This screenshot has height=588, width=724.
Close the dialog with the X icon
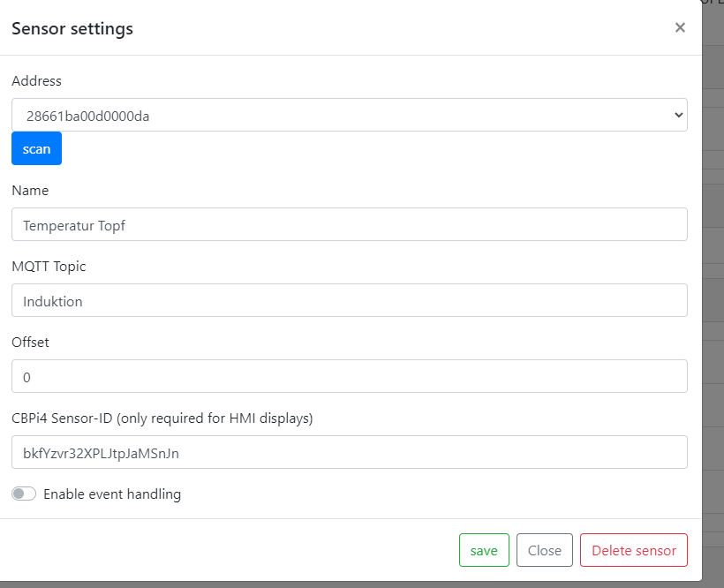[x=680, y=27]
